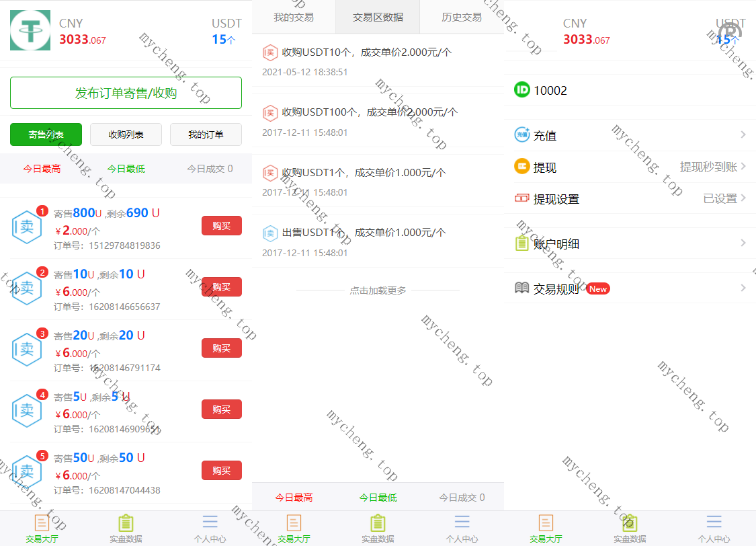Click the ID badge icon beside 10002
The image size is (756, 546).
point(522,90)
